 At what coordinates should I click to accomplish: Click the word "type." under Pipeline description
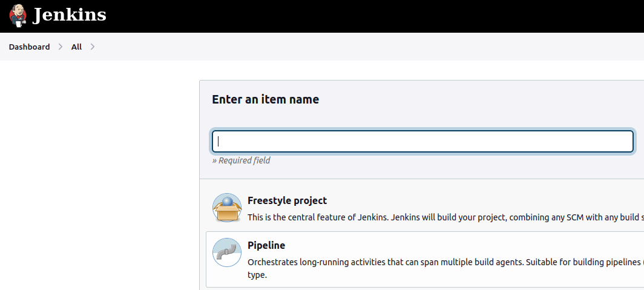(257, 275)
